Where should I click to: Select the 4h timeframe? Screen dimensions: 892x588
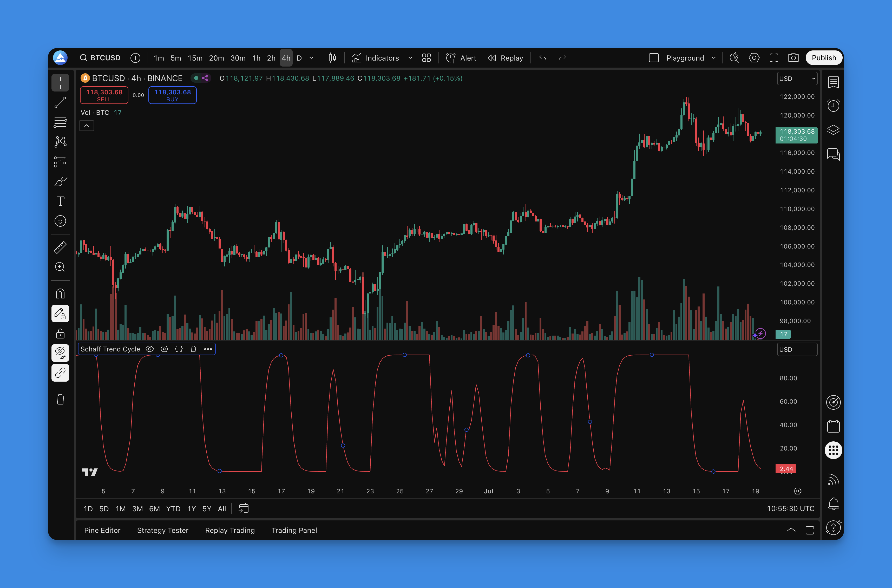(x=286, y=58)
